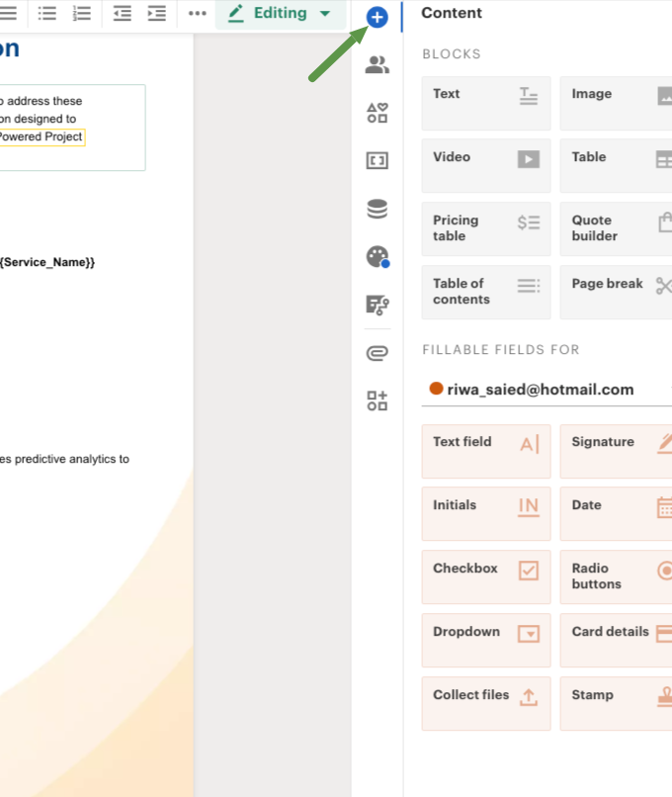The width and height of the screenshot is (672, 797).
Task: Open the more options ellipsis in toolbar
Action: (x=197, y=13)
